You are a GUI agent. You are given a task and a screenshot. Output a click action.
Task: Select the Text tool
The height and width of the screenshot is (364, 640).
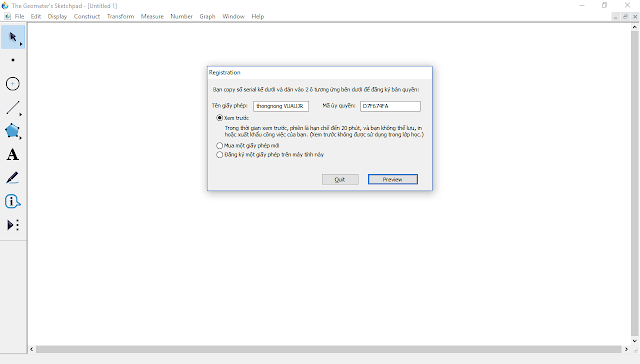point(13,155)
